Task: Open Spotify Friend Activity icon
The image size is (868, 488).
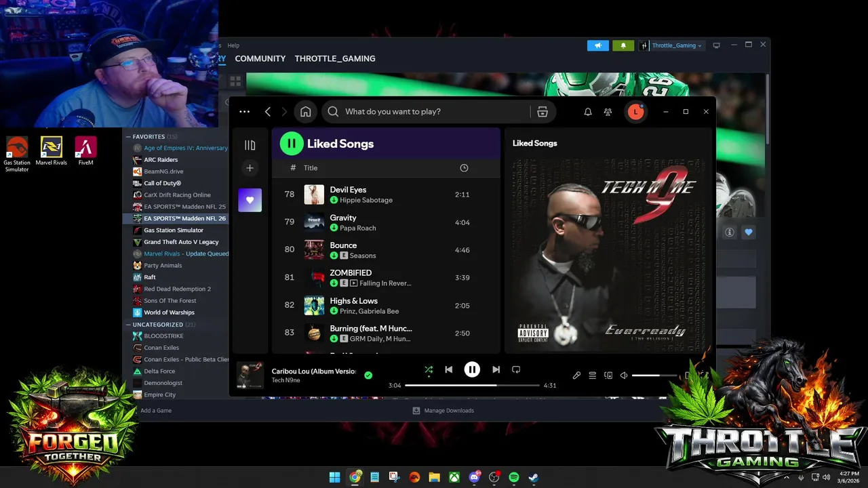Action: pos(608,112)
